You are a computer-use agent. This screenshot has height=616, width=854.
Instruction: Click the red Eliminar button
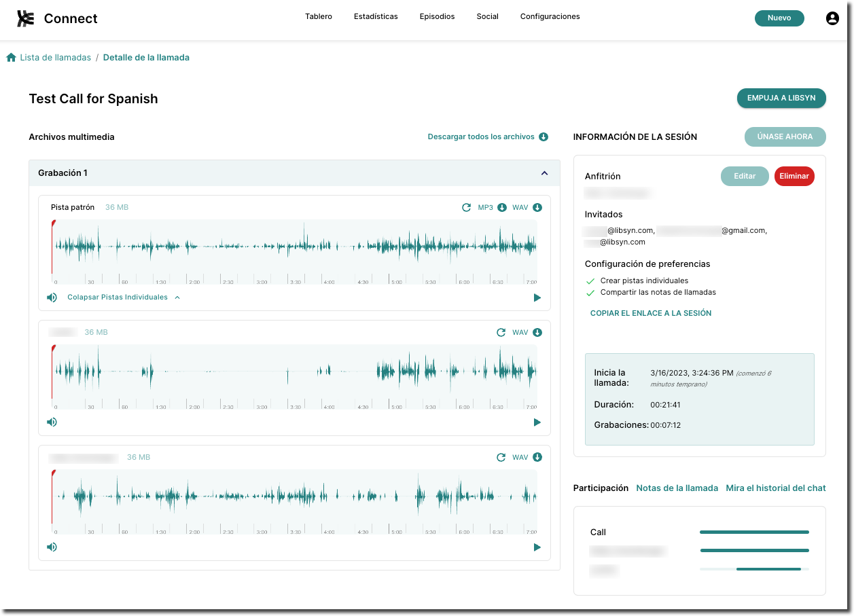(x=794, y=176)
